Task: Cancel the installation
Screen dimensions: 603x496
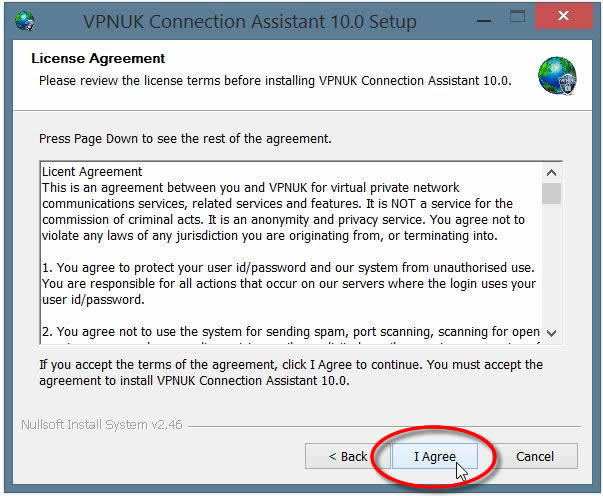Action: [x=535, y=456]
